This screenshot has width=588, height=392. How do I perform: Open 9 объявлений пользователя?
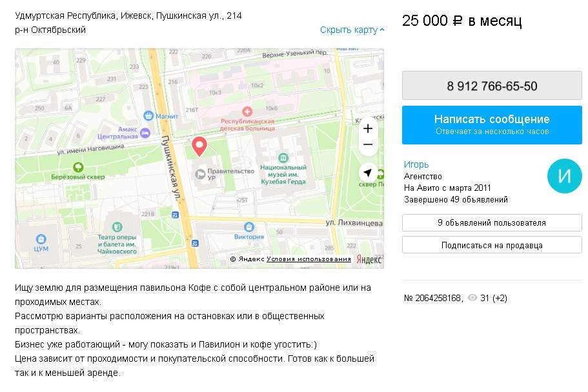pyautogui.click(x=492, y=222)
